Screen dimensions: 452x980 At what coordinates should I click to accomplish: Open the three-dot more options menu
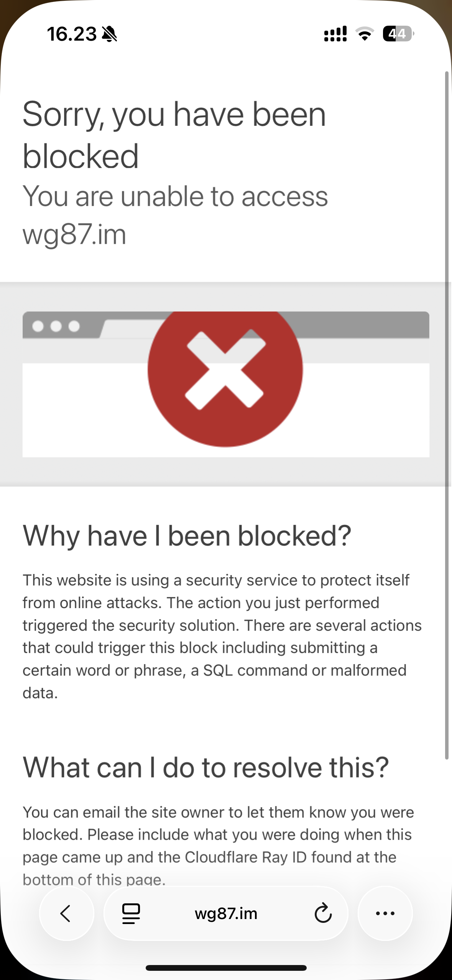coord(385,913)
